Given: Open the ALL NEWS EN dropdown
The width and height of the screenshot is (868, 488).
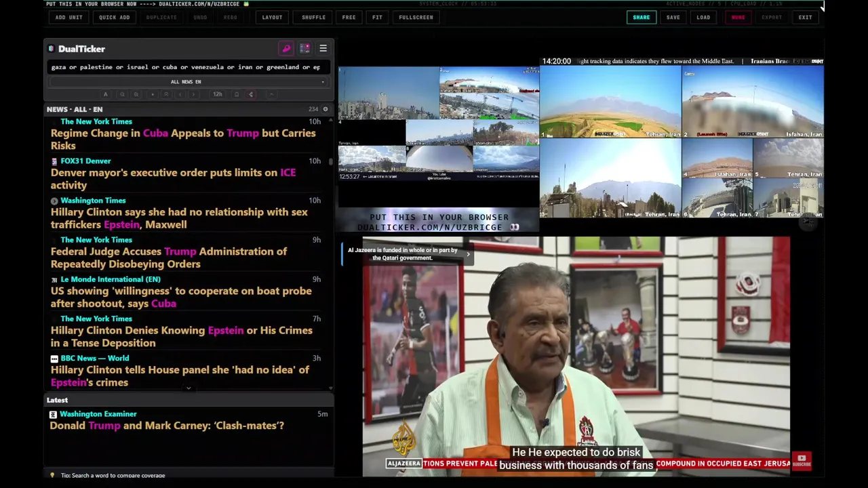Looking at the screenshot, I should point(186,82).
